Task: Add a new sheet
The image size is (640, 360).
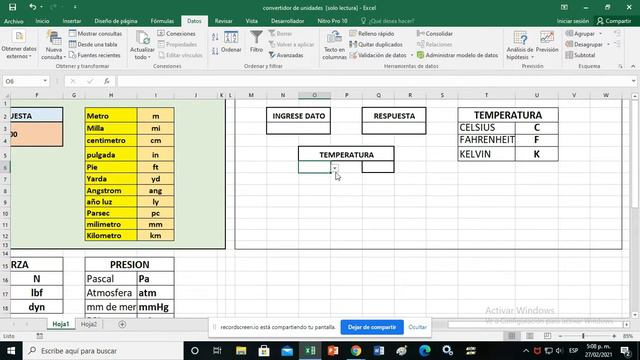Action: [x=122, y=324]
